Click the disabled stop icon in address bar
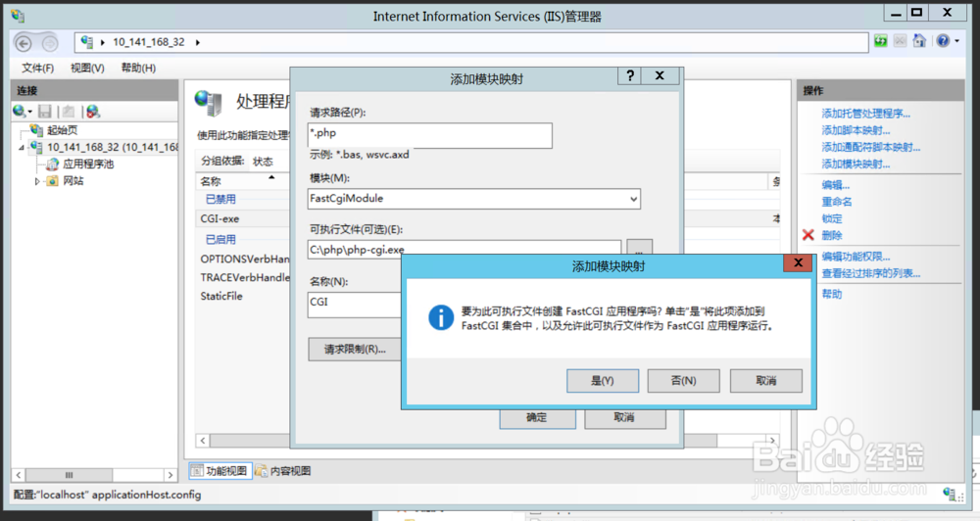980x521 pixels. 900,41
